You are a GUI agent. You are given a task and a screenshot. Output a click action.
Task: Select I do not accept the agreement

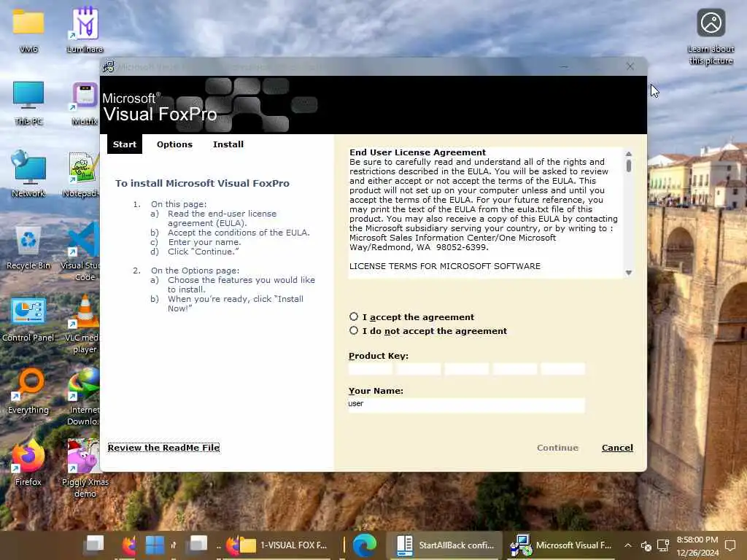pos(354,330)
